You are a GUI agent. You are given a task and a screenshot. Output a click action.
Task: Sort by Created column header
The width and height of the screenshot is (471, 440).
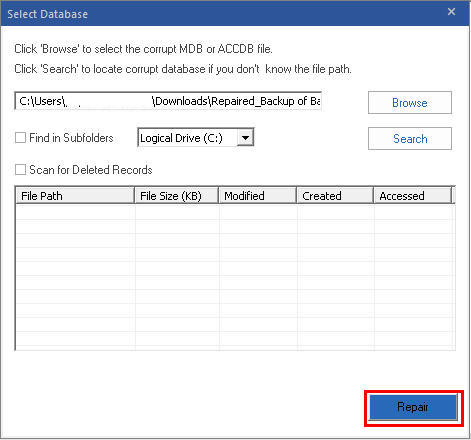pos(335,196)
